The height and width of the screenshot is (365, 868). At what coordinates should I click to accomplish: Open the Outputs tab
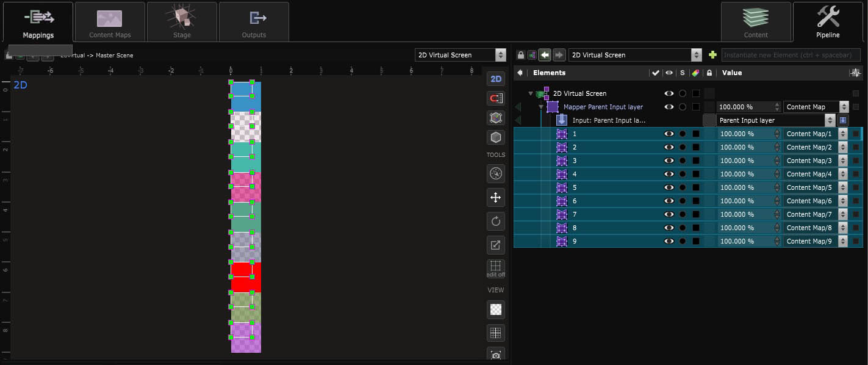click(x=254, y=23)
